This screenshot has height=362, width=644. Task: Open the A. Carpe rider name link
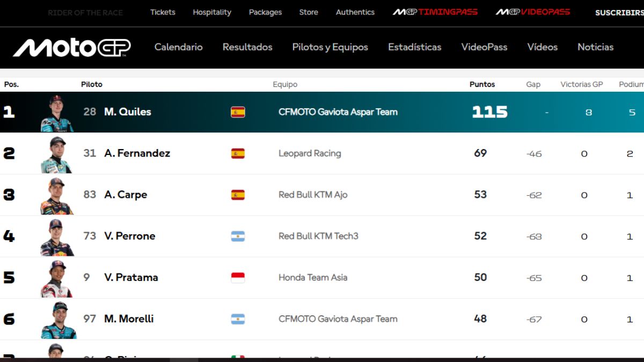point(126,195)
